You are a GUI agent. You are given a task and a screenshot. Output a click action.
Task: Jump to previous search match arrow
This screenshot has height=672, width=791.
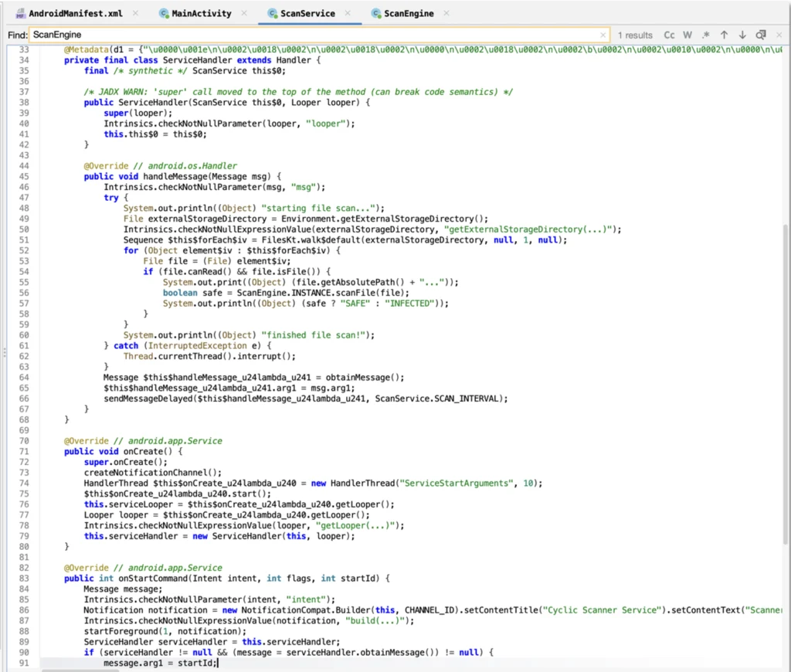(724, 35)
